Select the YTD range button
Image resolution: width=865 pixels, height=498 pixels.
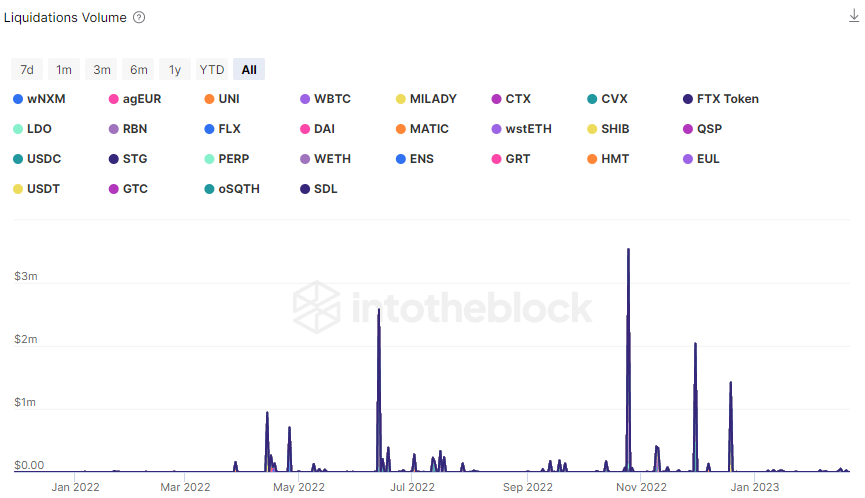[x=212, y=69]
